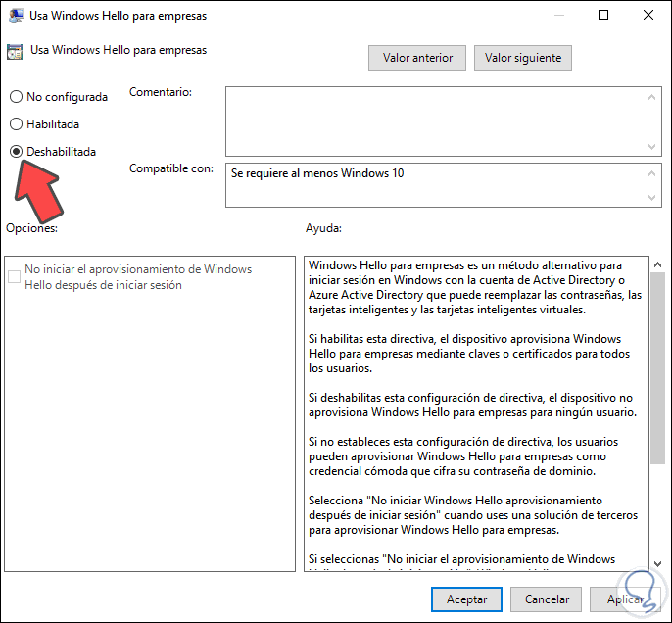This screenshot has width=672, height=623.
Task: Click help paragraph starting 'Selecciona "No iniciar'
Action: [x=473, y=515]
